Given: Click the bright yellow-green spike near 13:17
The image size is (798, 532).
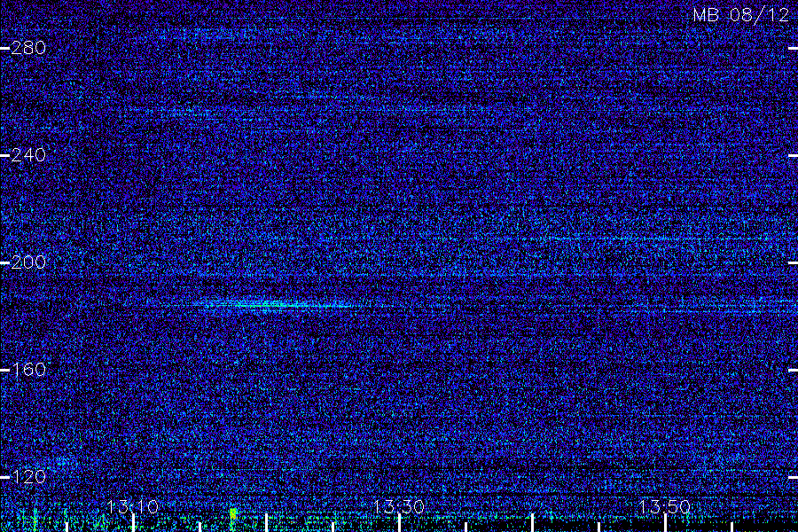Looking at the screenshot, I should (233, 513).
